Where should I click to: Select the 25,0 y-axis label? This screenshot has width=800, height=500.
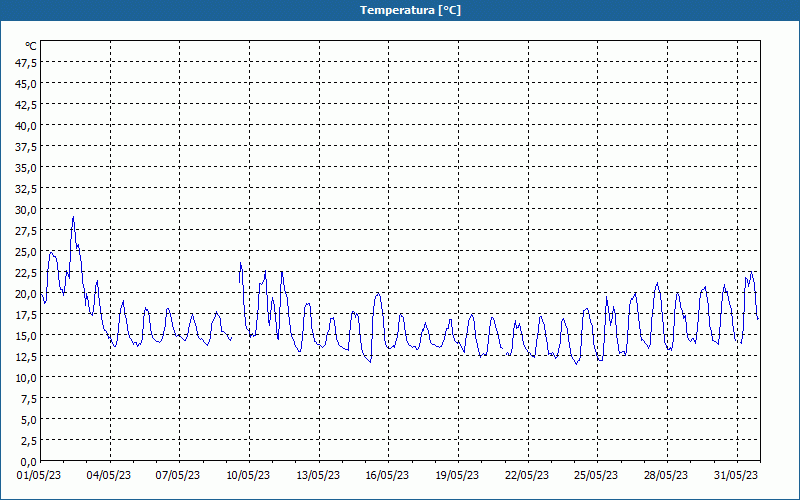27,252
